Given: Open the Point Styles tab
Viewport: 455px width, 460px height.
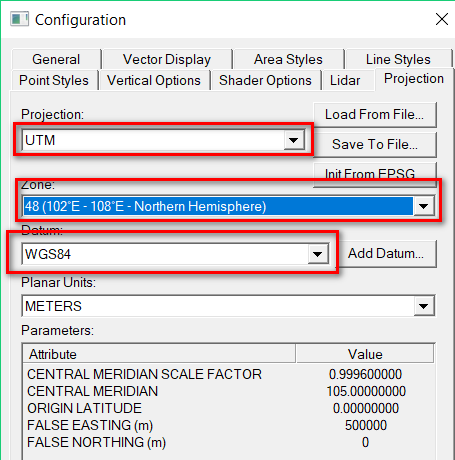Looking at the screenshot, I should coord(54,80).
